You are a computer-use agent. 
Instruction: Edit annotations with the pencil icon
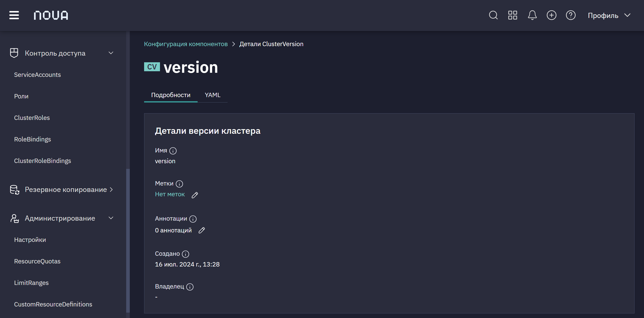[x=202, y=230]
